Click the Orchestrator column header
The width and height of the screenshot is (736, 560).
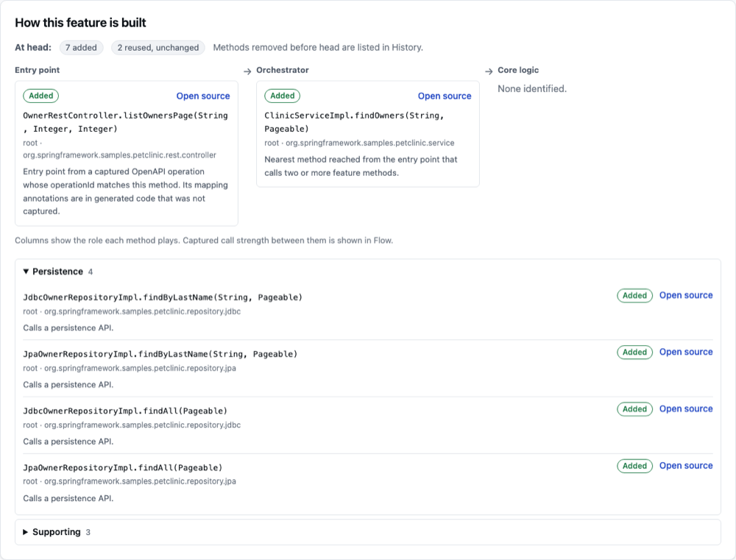point(282,70)
